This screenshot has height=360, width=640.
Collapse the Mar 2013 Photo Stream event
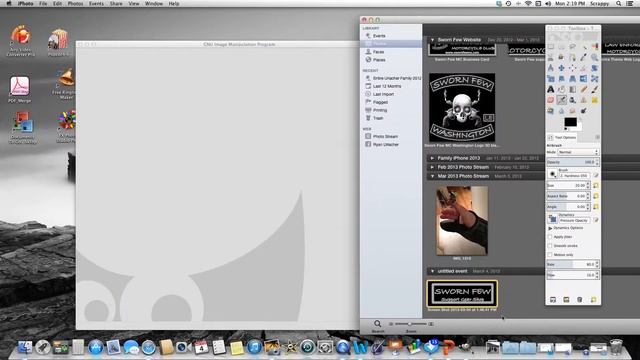pos(432,176)
